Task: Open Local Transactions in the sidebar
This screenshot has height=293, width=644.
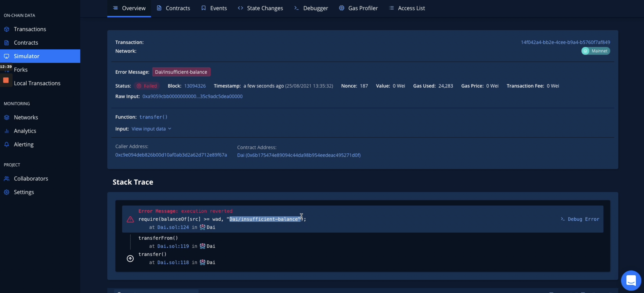Action: [37, 83]
